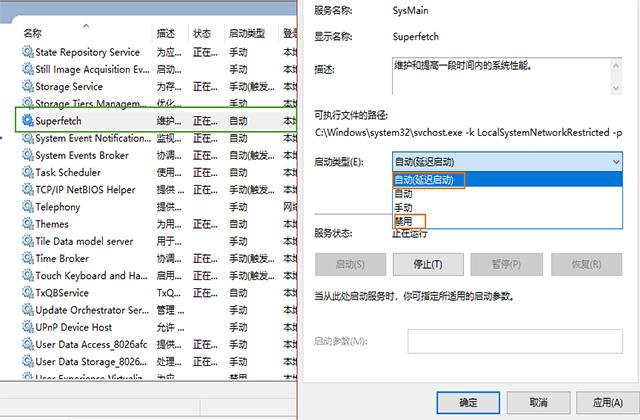Click description box scroll down arrow
This screenshot has height=420, width=640.
pyautogui.click(x=616, y=88)
